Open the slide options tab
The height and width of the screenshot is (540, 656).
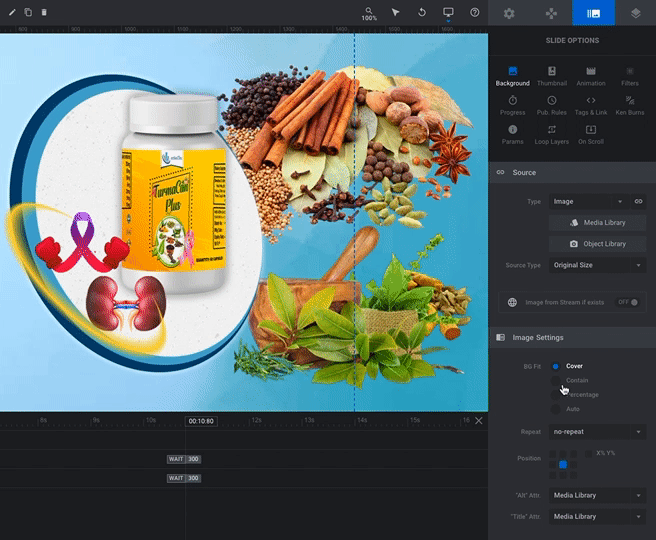point(594,13)
